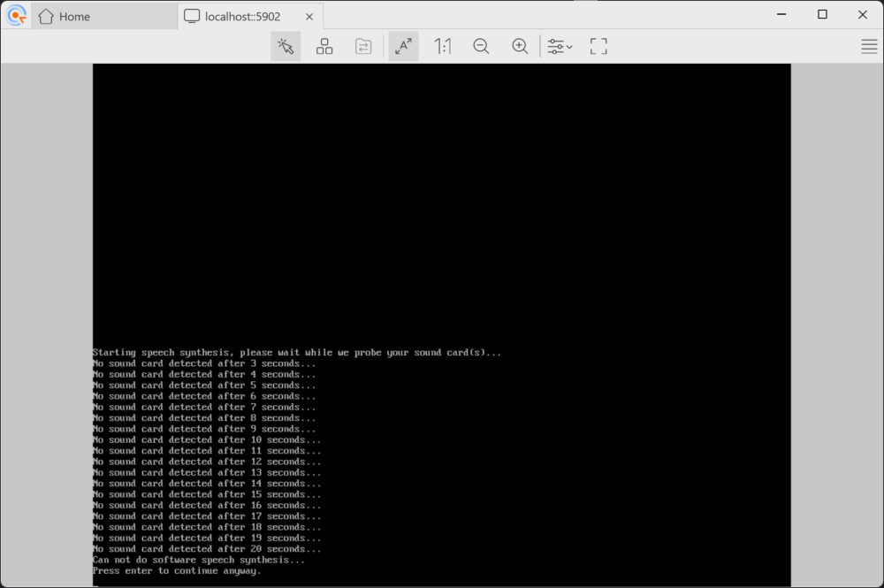The width and height of the screenshot is (884, 588).
Task: Zoom out of the remote screen
Action: [481, 46]
